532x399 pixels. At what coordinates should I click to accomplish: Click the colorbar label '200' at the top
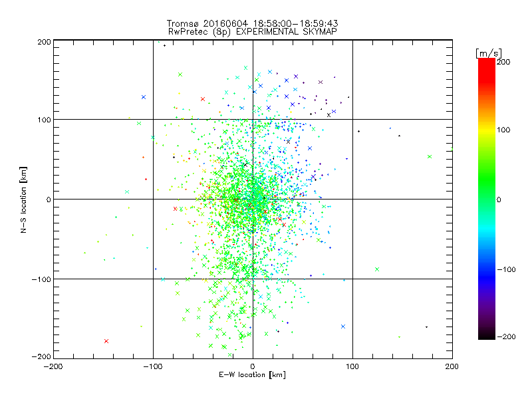click(x=503, y=62)
